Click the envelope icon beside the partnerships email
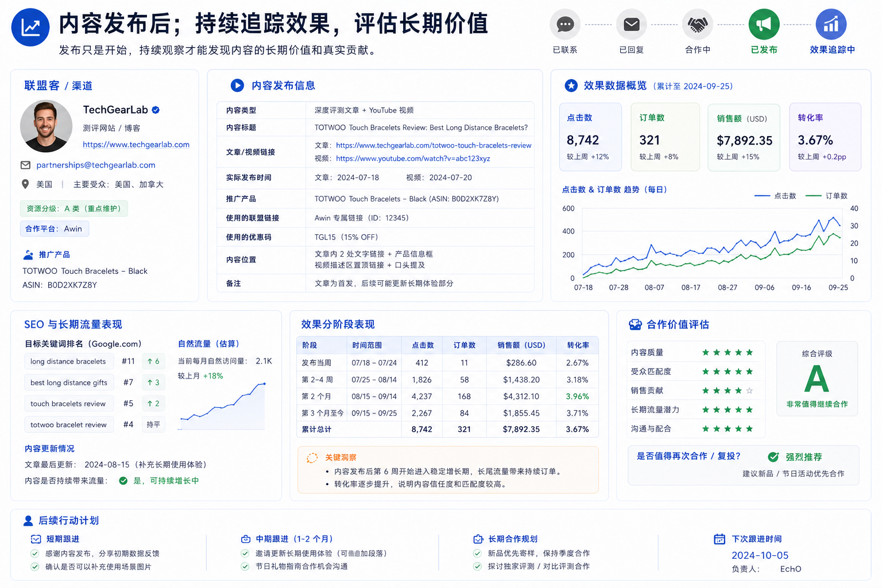This screenshot has height=588, width=882. [25, 165]
